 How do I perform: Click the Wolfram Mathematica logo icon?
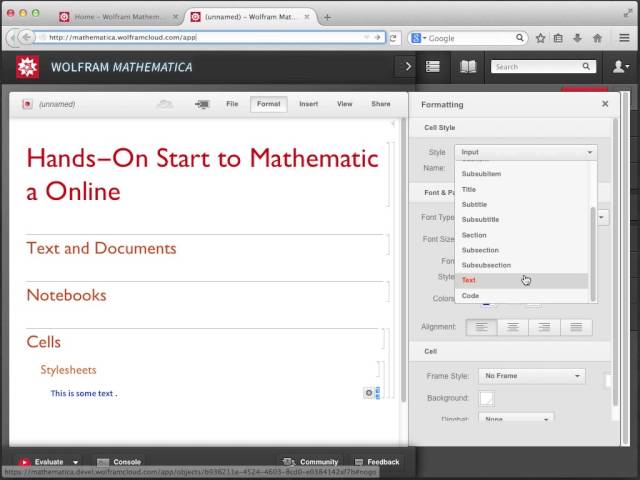(x=28, y=67)
